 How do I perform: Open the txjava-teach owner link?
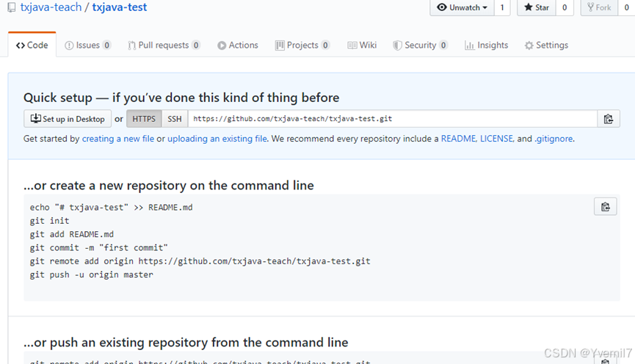51,7
